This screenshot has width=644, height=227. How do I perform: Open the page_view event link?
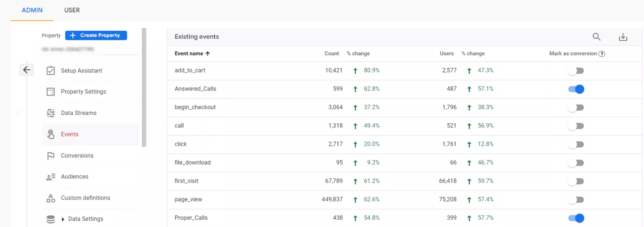coord(188,199)
